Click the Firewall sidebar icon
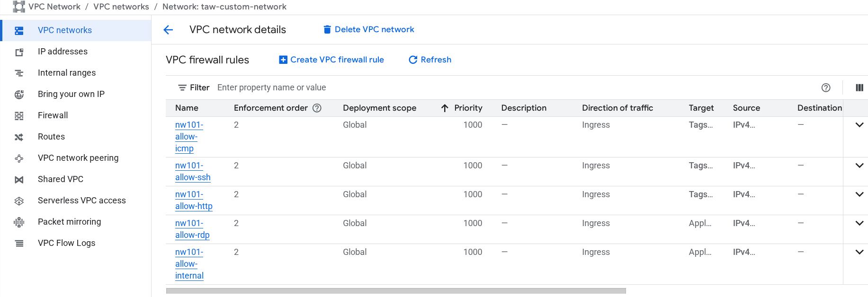 click(19, 116)
